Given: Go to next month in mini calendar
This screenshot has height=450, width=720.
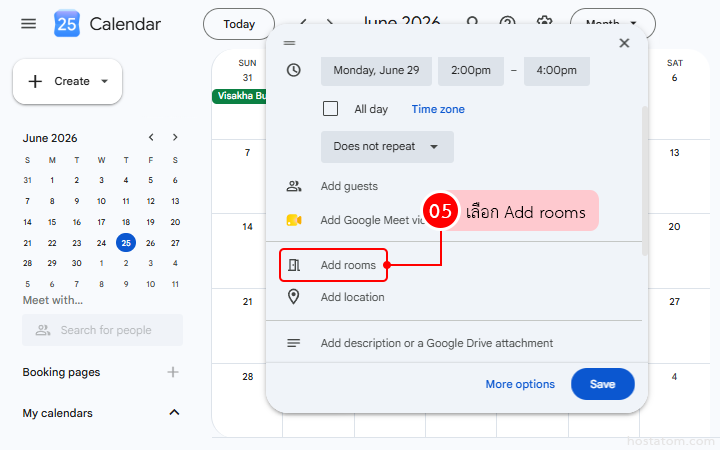Looking at the screenshot, I should click(x=175, y=137).
